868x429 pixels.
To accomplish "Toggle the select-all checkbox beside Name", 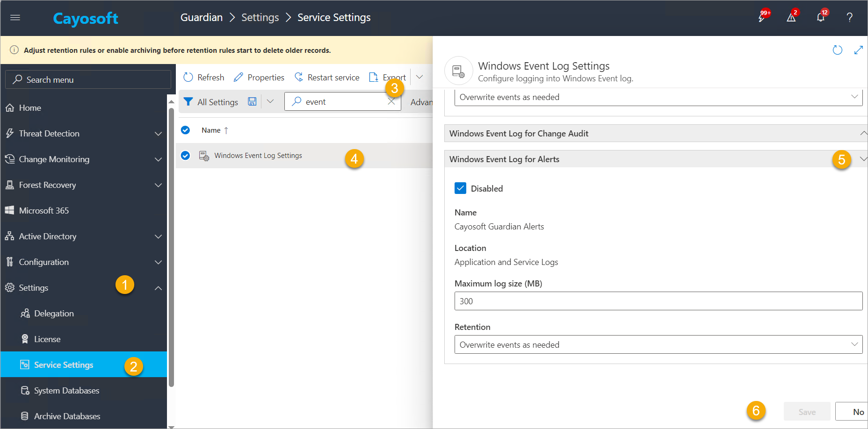I will pyautogui.click(x=186, y=130).
